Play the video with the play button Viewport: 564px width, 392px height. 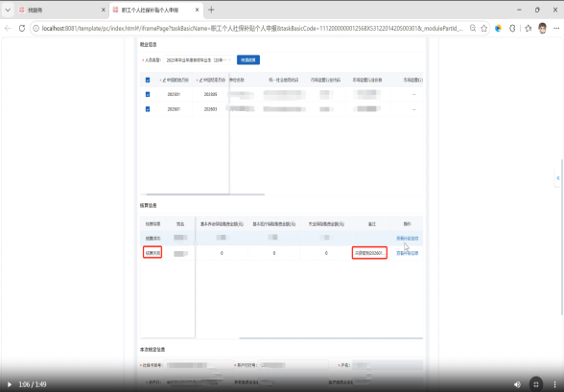(10, 384)
